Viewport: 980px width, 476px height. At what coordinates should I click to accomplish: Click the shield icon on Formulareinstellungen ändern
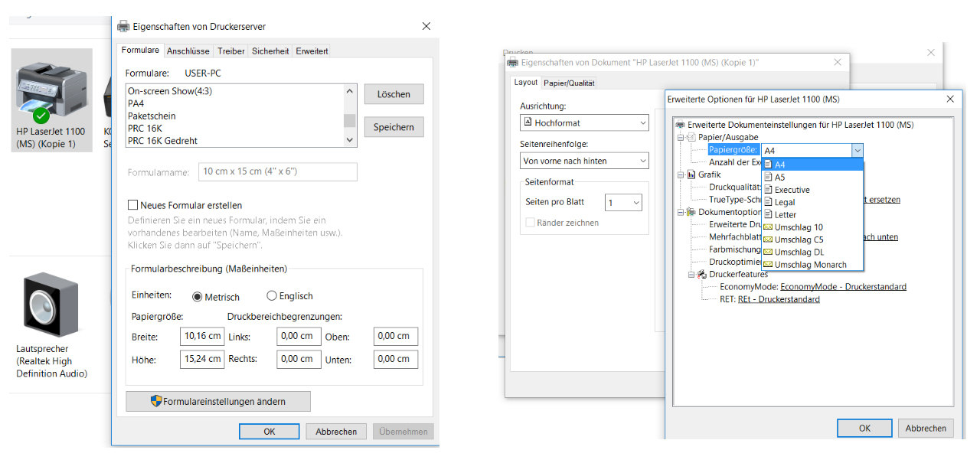tap(157, 401)
